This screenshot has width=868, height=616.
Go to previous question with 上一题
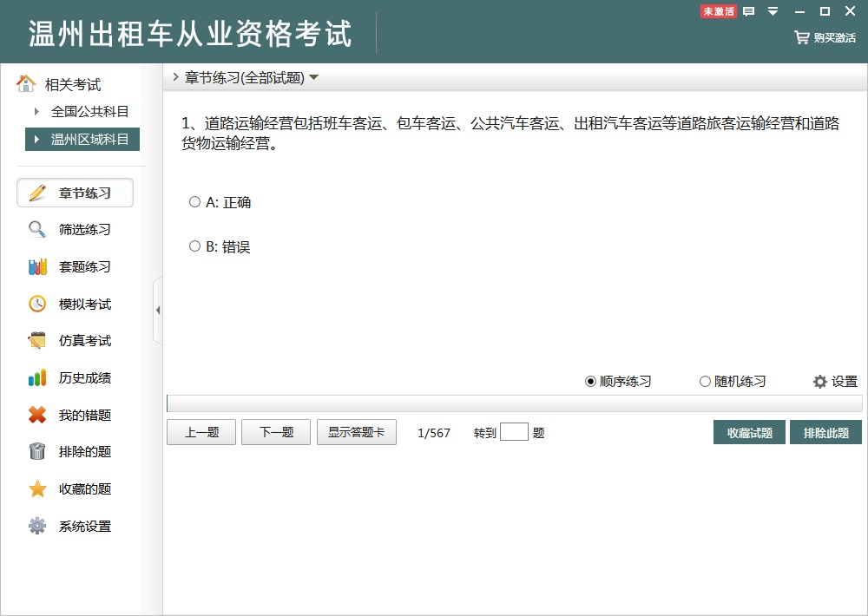coord(201,432)
